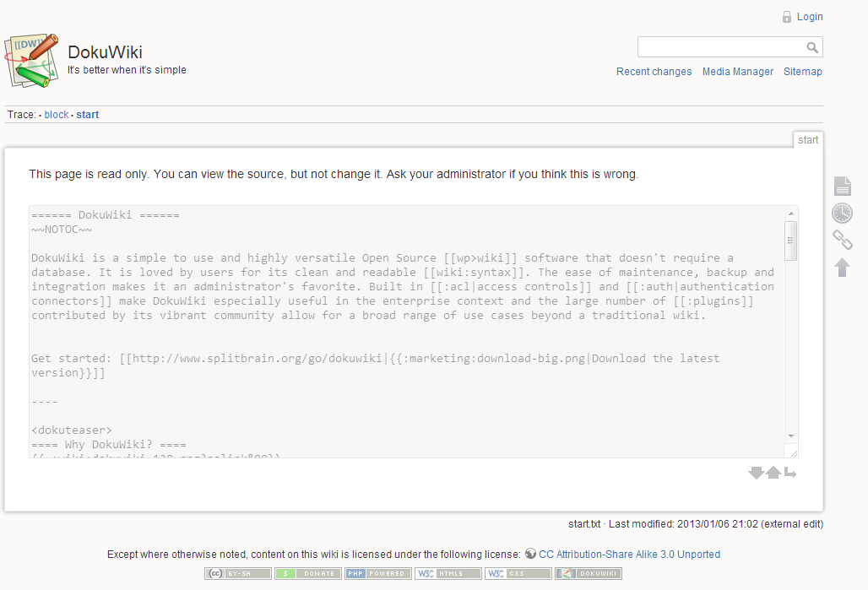Click the Login padlock icon
868x590 pixels.
coord(787,17)
